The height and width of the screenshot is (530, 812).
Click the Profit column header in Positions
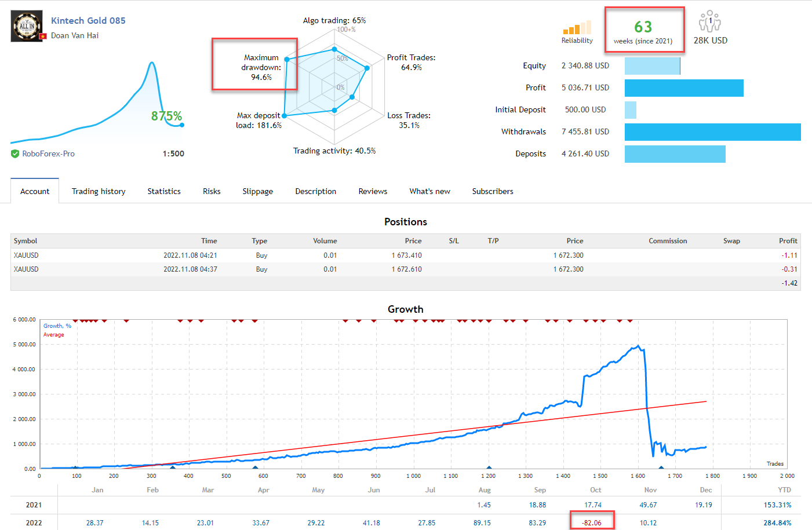(788, 241)
